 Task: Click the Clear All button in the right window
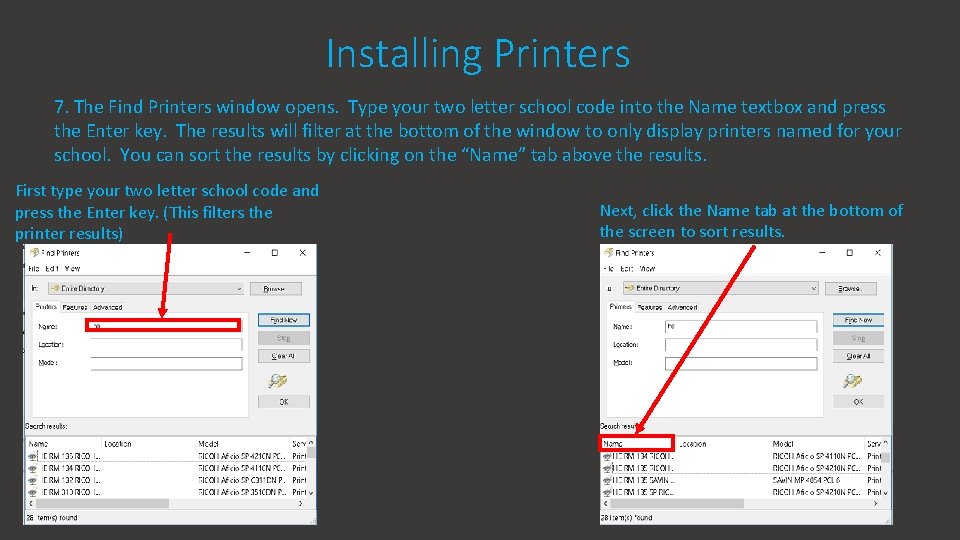pyautogui.click(x=858, y=356)
